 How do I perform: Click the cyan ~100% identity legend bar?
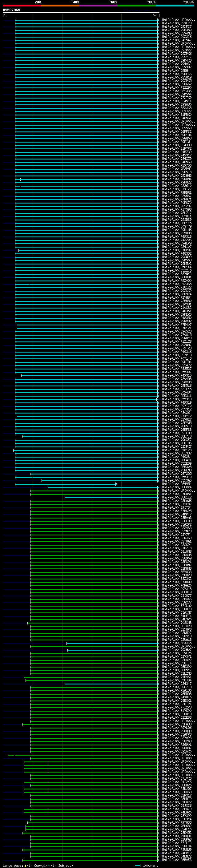coord(175,6)
